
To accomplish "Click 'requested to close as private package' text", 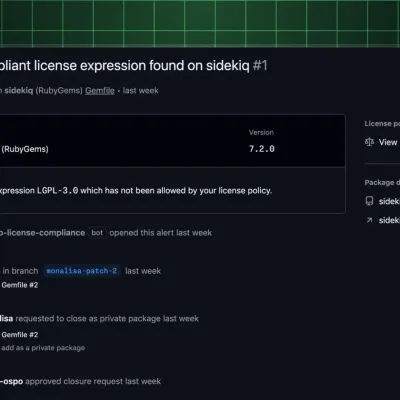I will click(x=88, y=319).
